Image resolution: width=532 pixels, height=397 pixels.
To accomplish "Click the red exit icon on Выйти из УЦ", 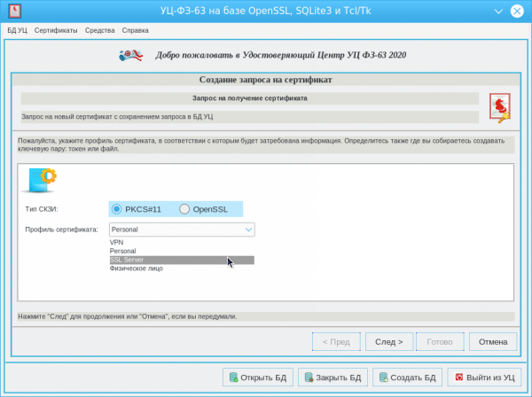I will coord(458,377).
